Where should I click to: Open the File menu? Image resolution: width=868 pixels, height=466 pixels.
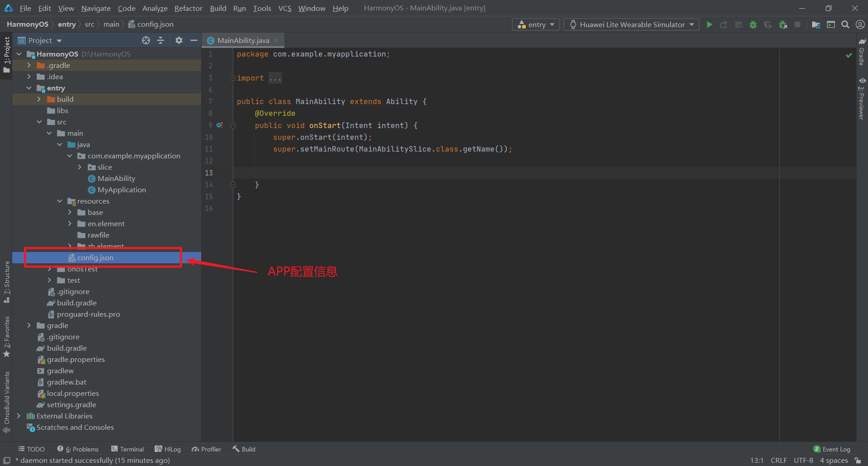[x=25, y=8]
